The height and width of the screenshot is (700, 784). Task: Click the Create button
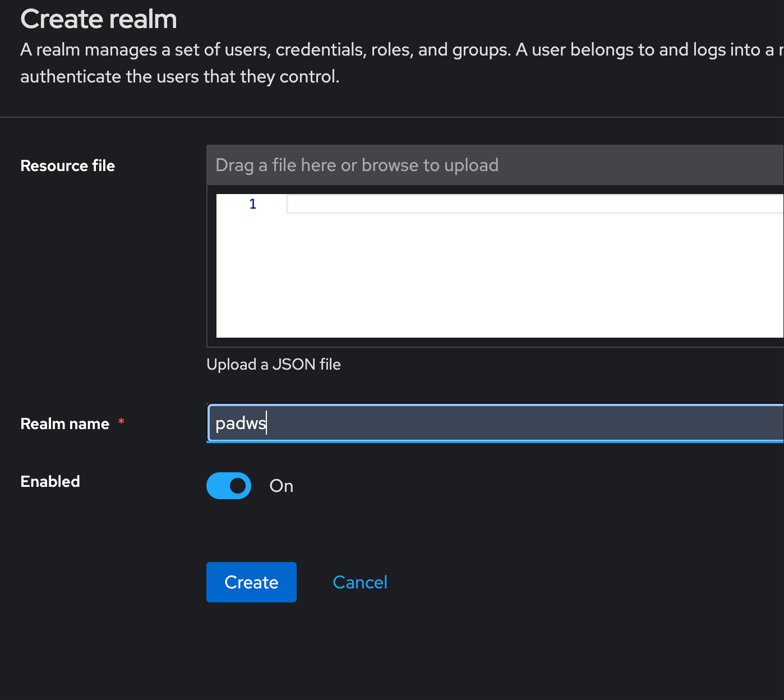[251, 582]
